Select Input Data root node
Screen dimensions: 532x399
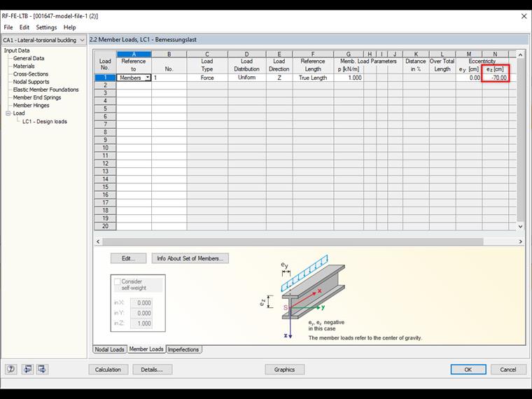click(x=17, y=50)
